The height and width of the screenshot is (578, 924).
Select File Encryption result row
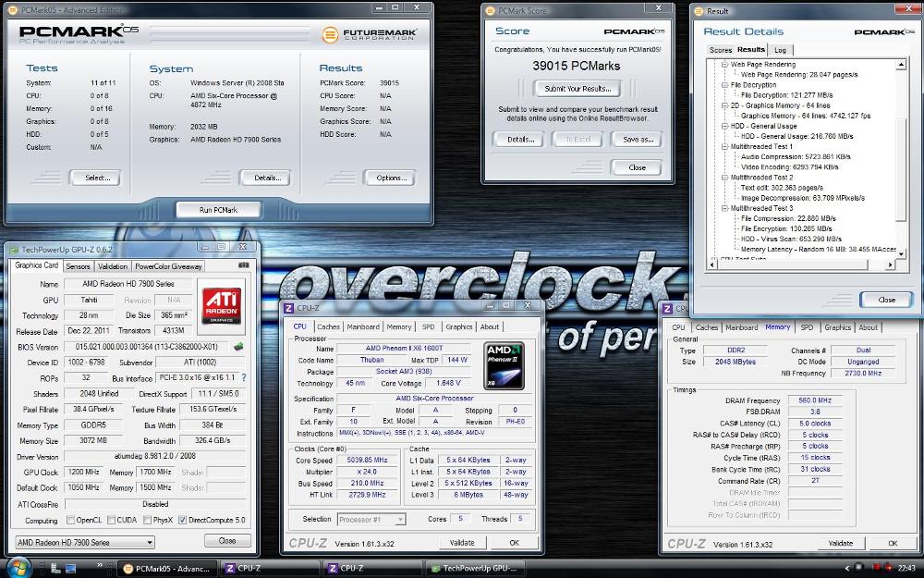point(786,228)
